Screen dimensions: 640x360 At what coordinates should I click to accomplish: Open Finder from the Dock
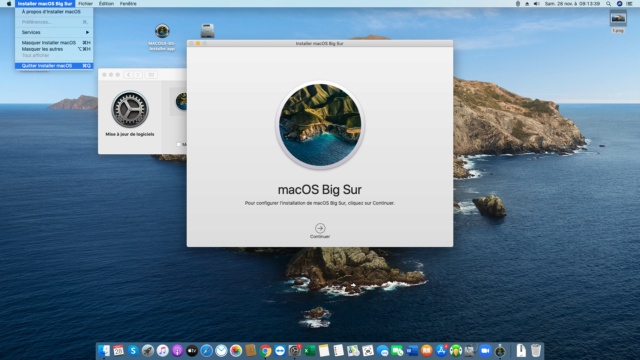click(x=104, y=351)
